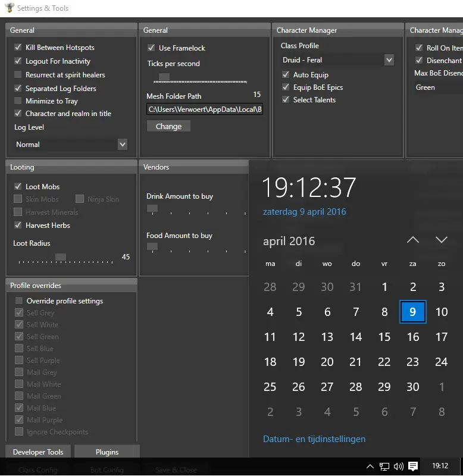This screenshot has width=463, height=476.
Task: Click the Loot Radius slider handle
Action: (x=61, y=257)
